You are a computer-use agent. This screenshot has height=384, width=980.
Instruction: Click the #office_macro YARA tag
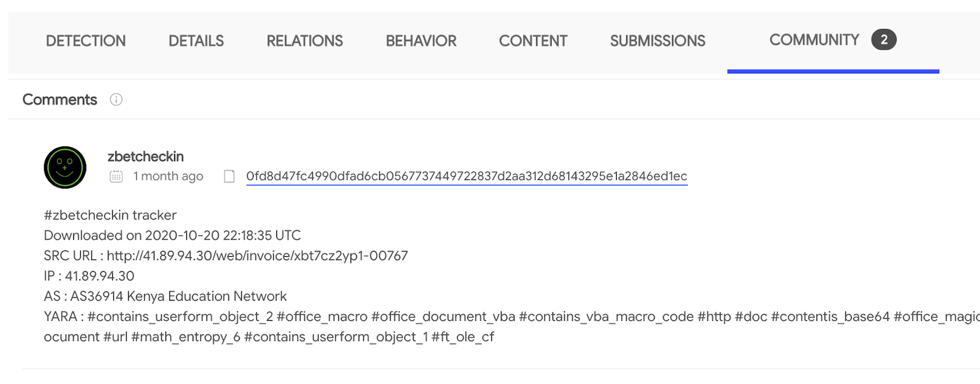pyautogui.click(x=322, y=317)
